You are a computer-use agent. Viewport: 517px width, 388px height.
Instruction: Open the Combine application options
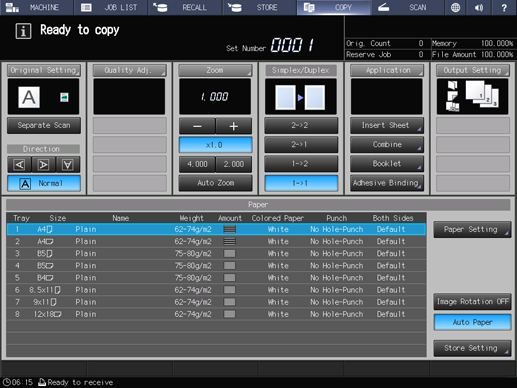387,144
